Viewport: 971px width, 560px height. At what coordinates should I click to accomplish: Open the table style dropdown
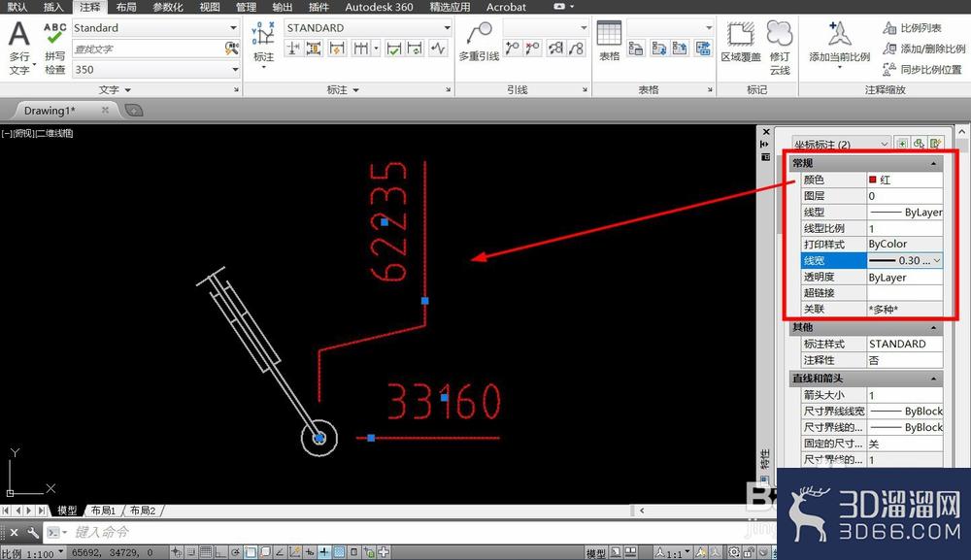click(x=709, y=28)
